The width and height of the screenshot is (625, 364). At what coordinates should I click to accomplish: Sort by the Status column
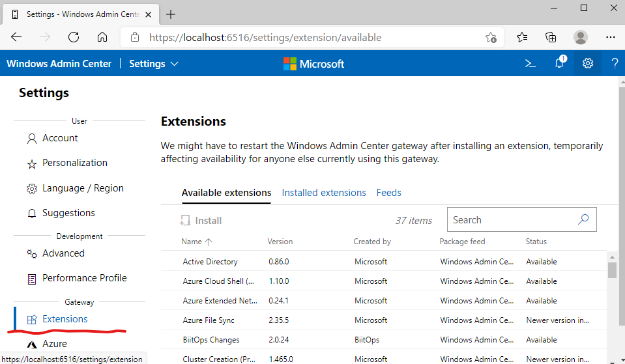536,242
